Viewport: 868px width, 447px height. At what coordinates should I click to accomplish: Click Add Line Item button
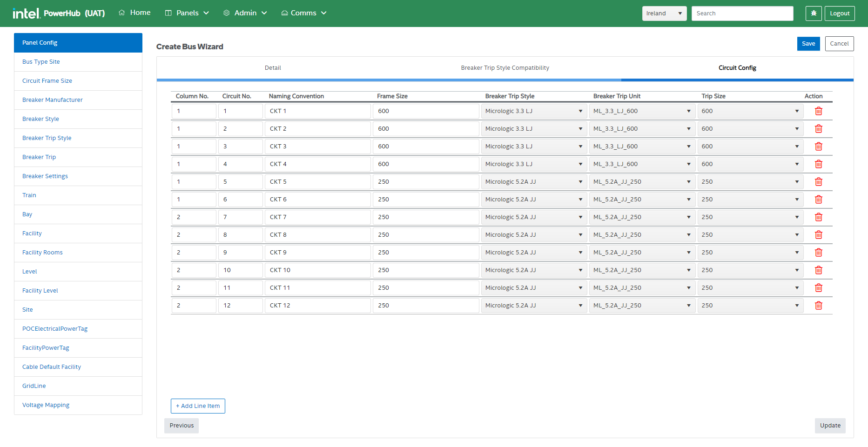click(198, 406)
